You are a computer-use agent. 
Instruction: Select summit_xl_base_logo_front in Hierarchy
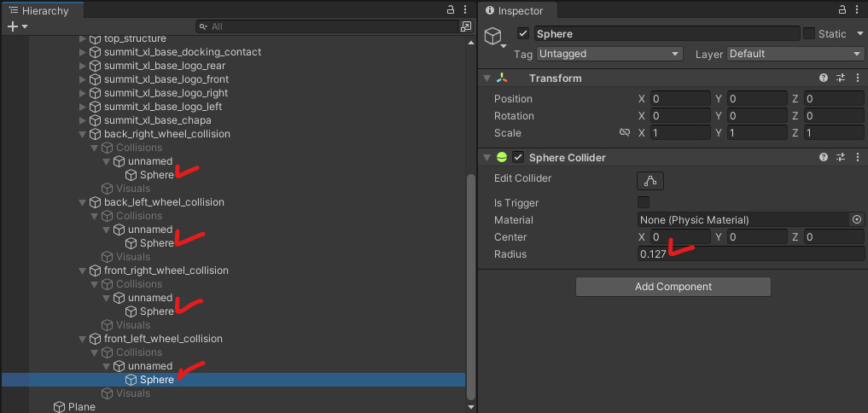[166, 79]
